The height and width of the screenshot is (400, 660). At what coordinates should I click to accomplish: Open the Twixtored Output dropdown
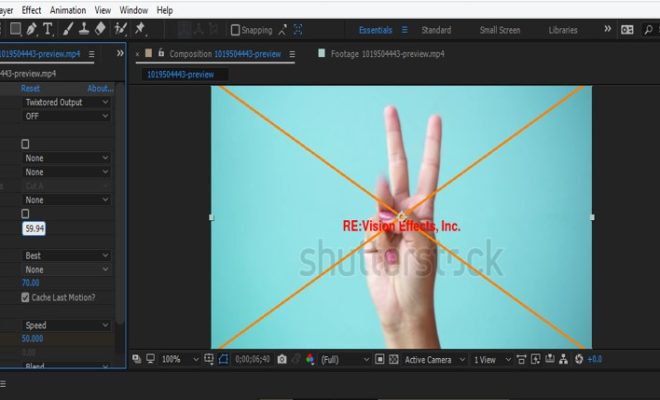tap(67, 102)
